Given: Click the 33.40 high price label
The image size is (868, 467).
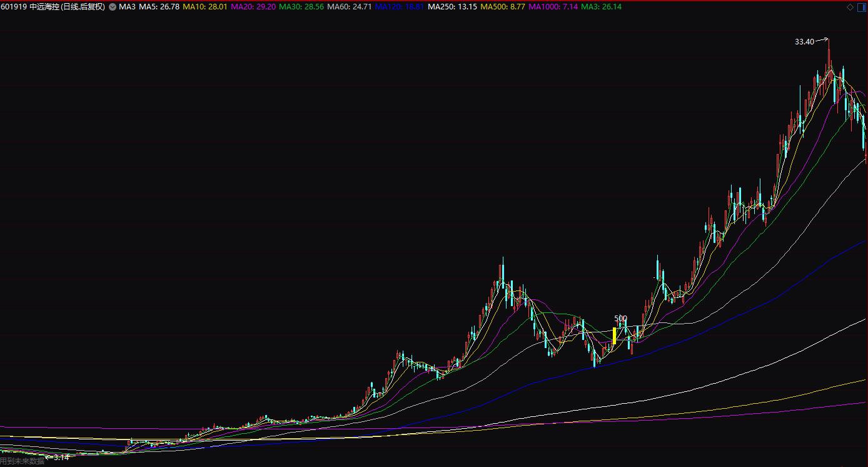Looking at the screenshot, I should [804, 42].
